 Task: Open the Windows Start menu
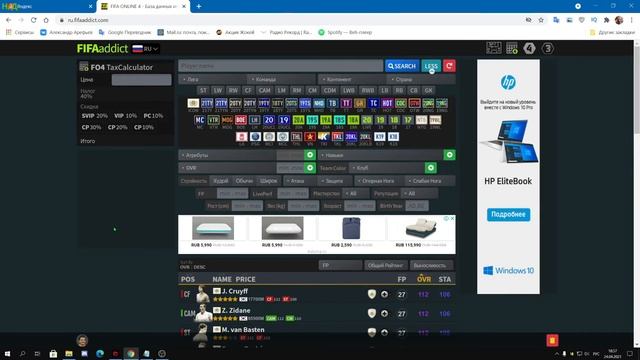pyautogui.click(x=7, y=353)
